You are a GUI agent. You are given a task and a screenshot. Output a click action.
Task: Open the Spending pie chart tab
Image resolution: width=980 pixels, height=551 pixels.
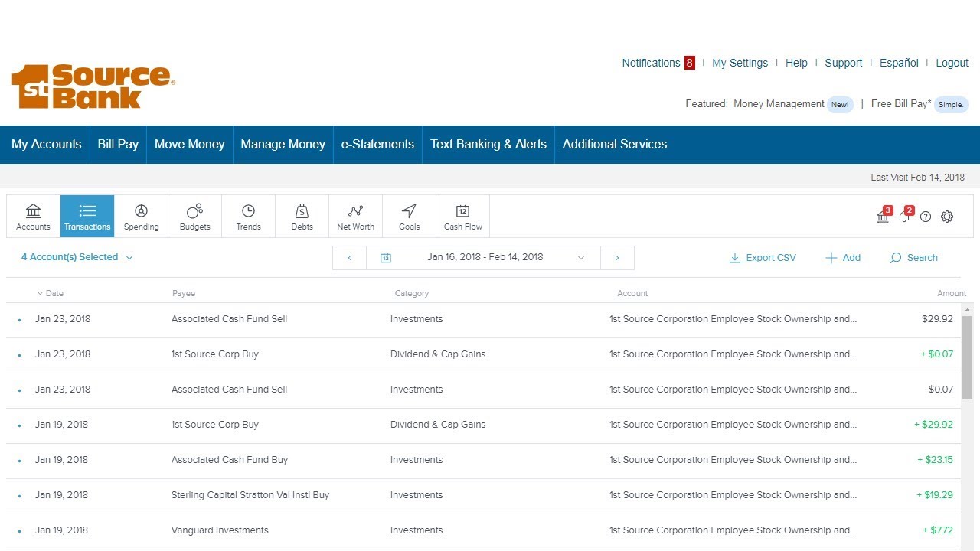point(141,217)
